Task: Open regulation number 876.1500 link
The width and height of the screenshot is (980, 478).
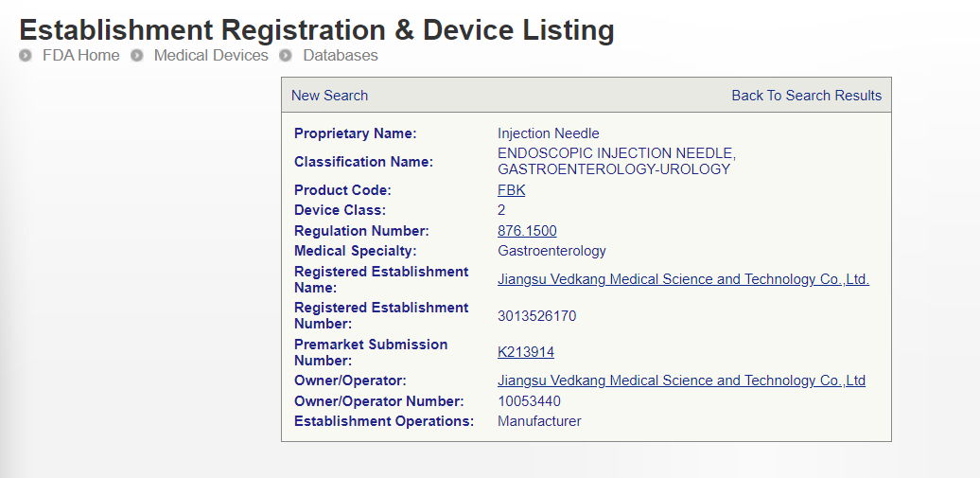Action: pos(527,231)
